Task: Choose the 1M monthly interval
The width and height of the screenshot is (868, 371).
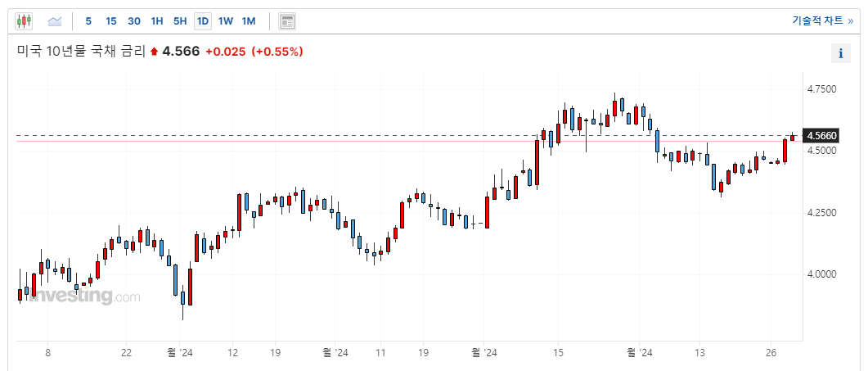Action: coord(249,21)
